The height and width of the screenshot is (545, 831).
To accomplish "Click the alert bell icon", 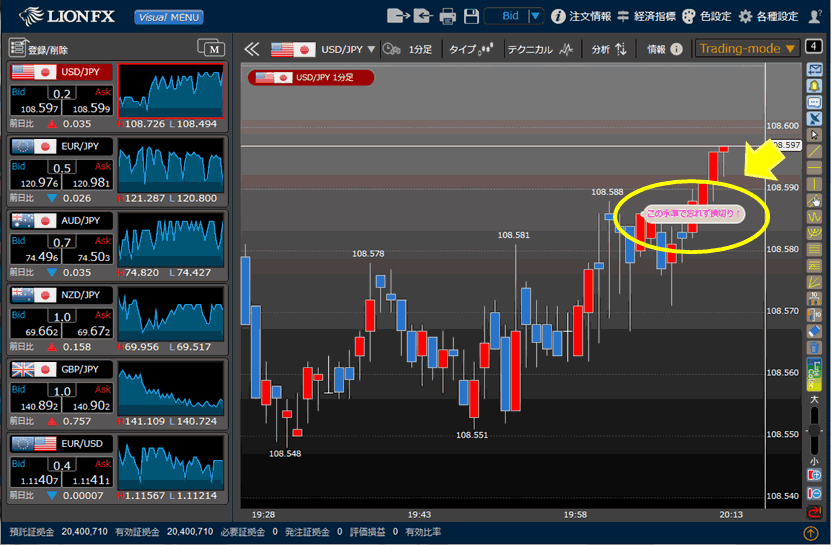I will (x=814, y=86).
